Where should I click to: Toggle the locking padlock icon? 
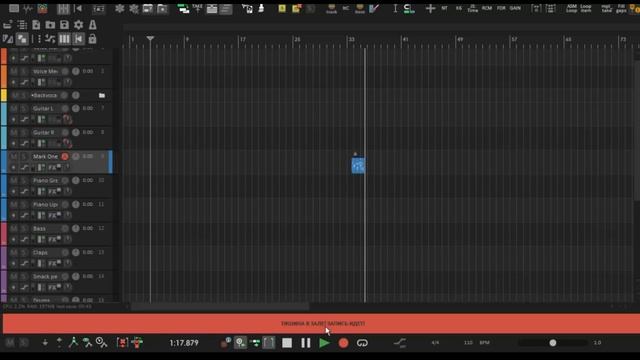(x=92, y=39)
